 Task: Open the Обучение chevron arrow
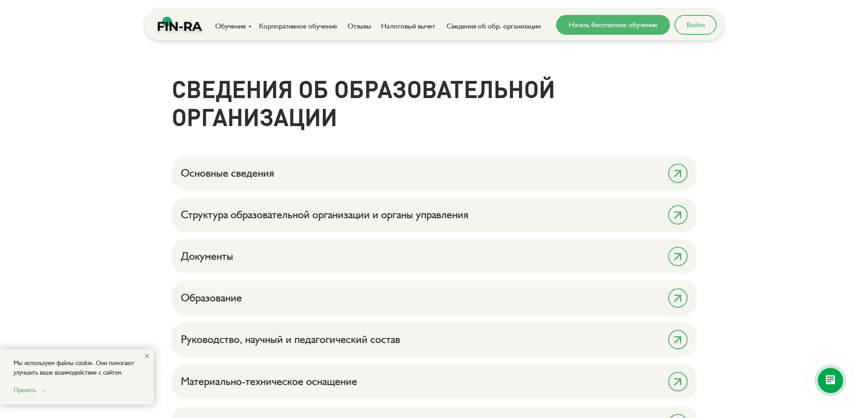click(x=249, y=27)
